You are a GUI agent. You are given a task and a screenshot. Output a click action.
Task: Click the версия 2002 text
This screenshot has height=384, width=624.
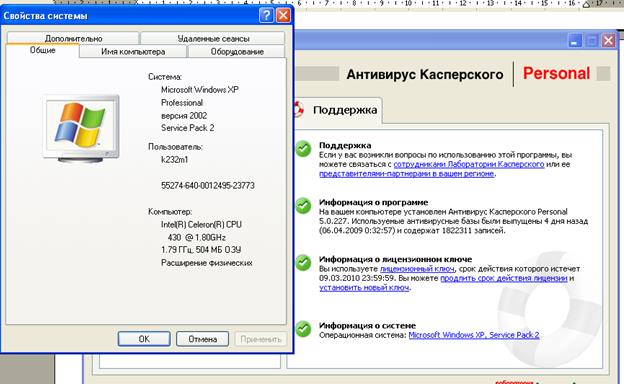tap(184, 116)
